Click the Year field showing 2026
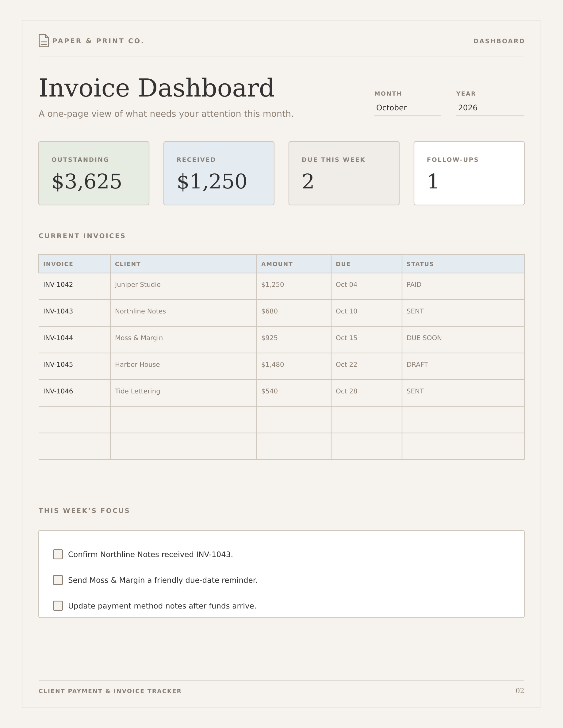 (x=490, y=108)
